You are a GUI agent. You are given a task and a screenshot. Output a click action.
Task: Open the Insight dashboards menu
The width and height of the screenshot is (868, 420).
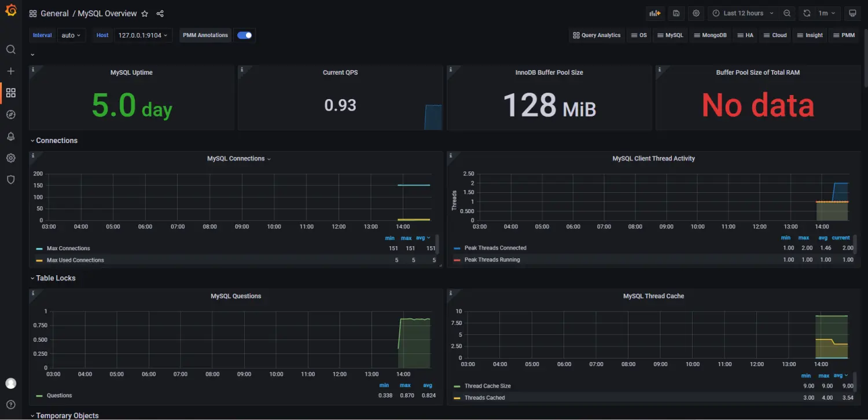pos(810,35)
